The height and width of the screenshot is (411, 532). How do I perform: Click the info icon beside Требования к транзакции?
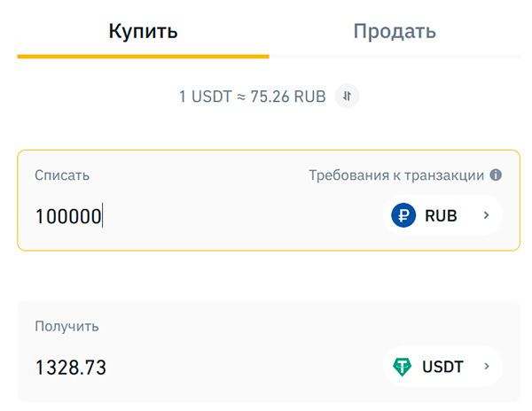496,174
